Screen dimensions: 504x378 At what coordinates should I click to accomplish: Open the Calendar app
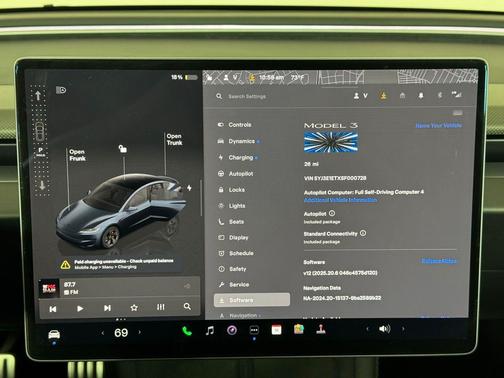click(276, 330)
